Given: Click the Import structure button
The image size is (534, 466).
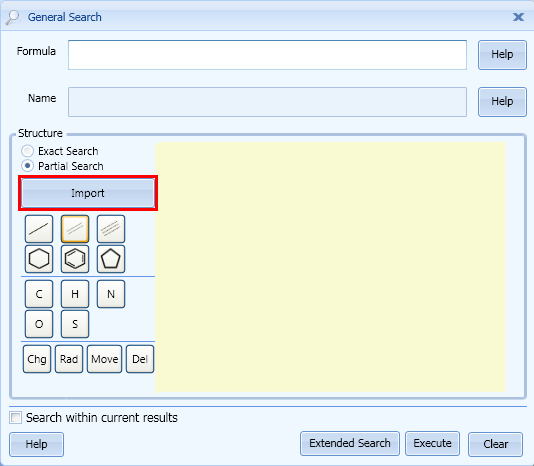Looking at the screenshot, I should [88, 193].
